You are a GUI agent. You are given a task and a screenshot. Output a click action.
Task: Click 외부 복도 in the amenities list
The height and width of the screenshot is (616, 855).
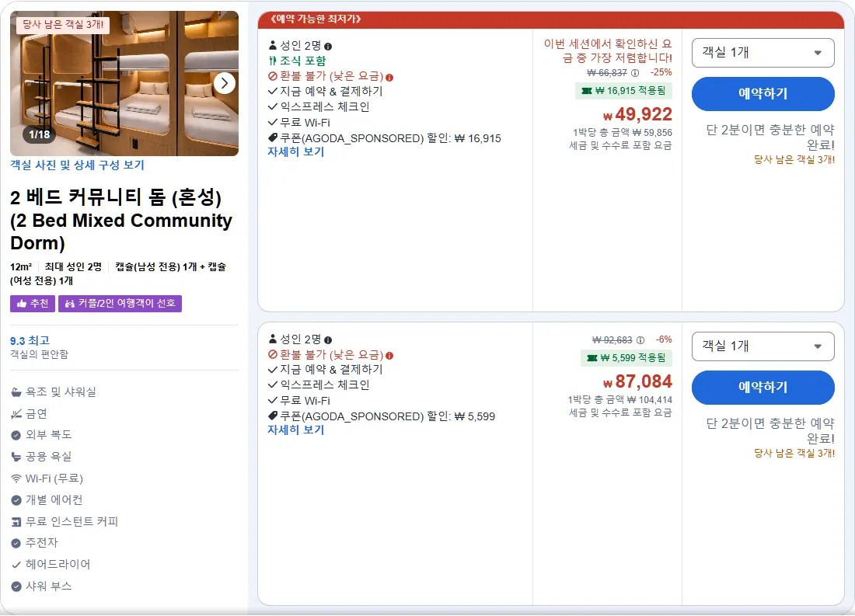click(x=48, y=434)
